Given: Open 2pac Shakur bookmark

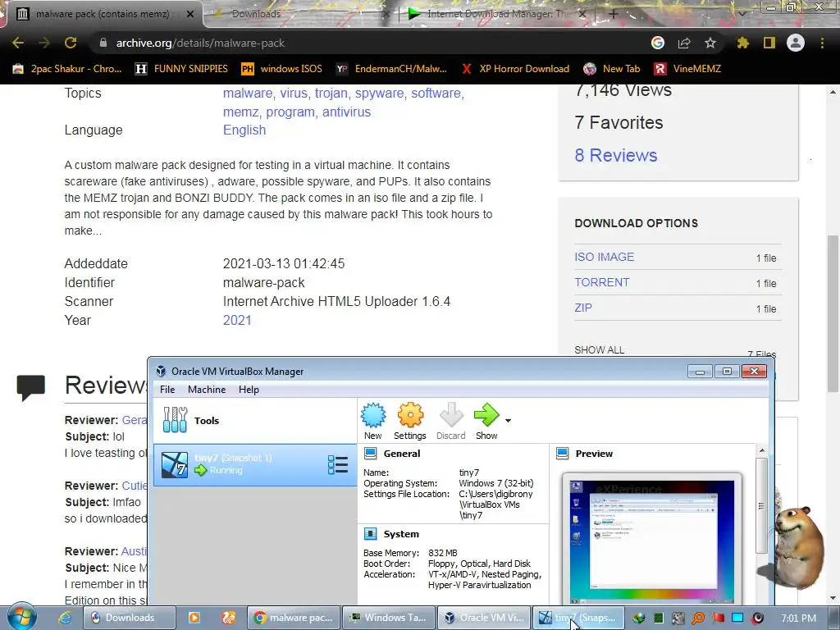Looking at the screenshot, I should (67, 69).
